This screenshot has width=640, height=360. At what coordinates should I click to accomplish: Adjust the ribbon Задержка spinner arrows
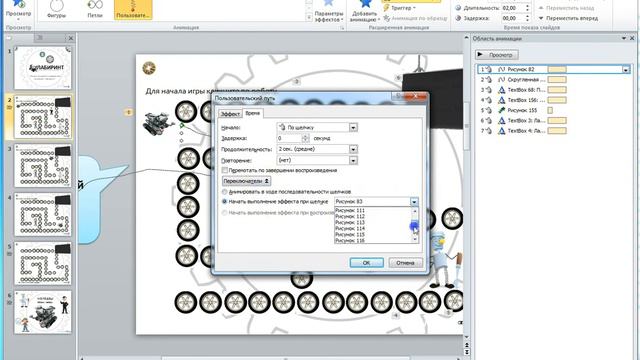pyautogui.click(x=527, y=18)
